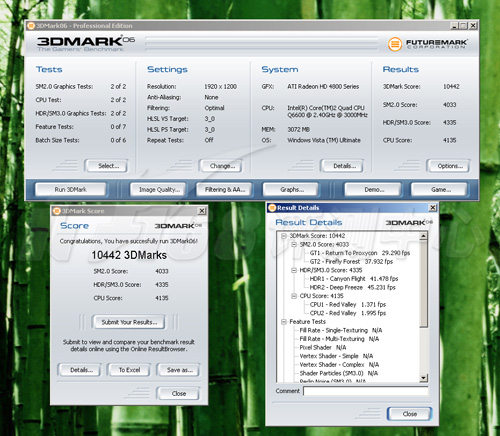Click the Result Details window title icon
Viewport: 500px width, 436px height.
[x=272, y=208]
